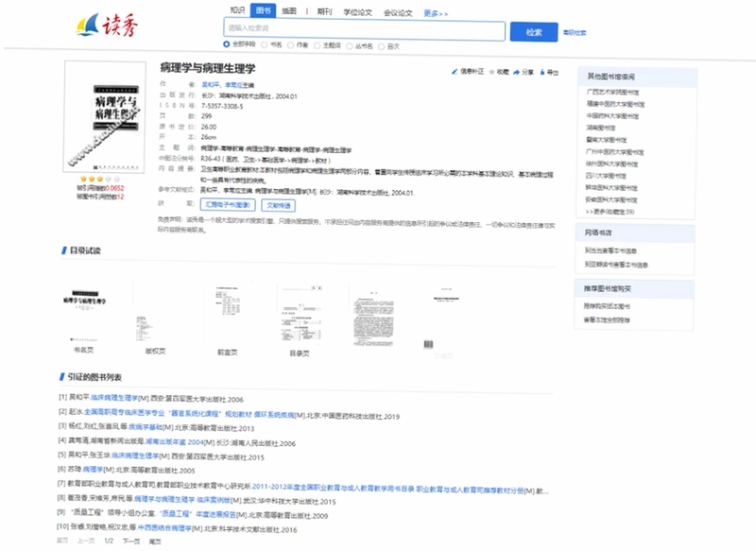Image resolution: width=756 pixels, height=551 pixels.
Task: Switch to the 期刊 tab
Action: tap(324, 12)
